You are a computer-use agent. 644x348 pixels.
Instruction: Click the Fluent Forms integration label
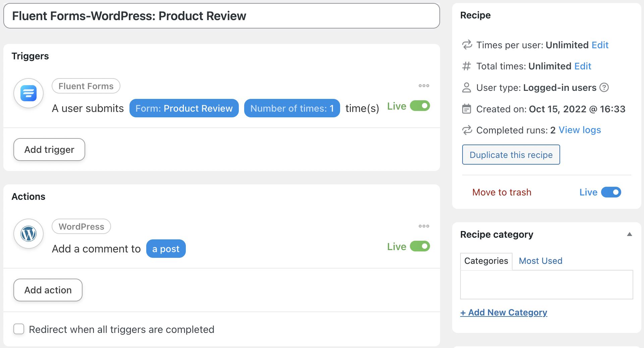pyautogui.click(x=86, y=86)
